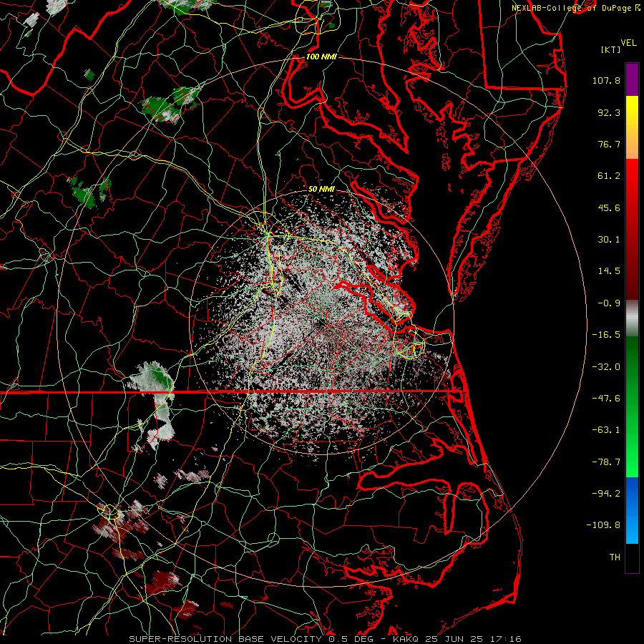The height and width of the screenshot is (644, 644).
Task: Click the -78.7 legend value
Action: 606,462
